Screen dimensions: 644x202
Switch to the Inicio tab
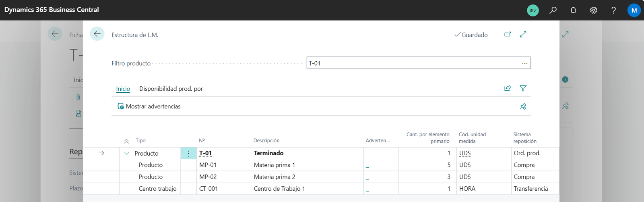pyautogui.click(x=123, y=89)
